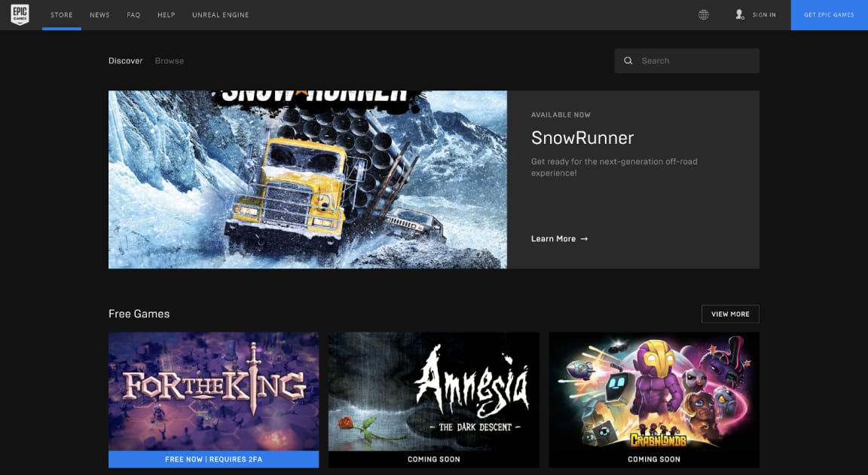The image size is (868, 475).
Task: Switch to the Browse tab
Action: (x=170, y=61)
